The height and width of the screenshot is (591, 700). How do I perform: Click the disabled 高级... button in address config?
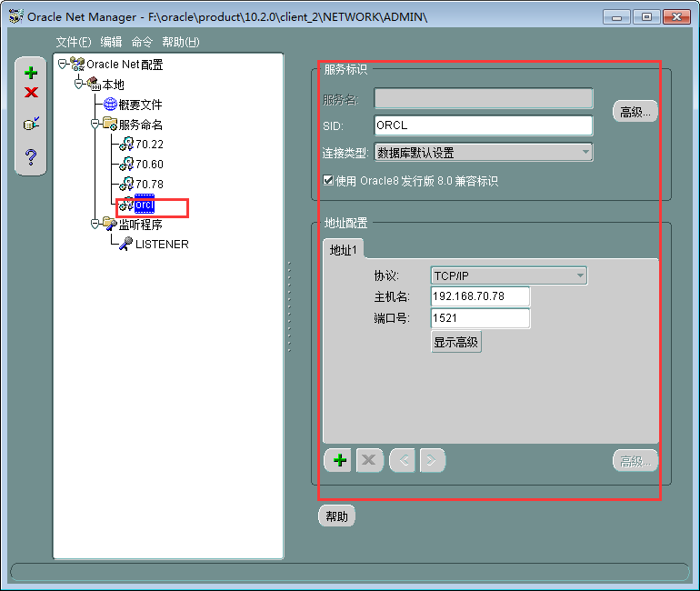[x=635, y=461]
